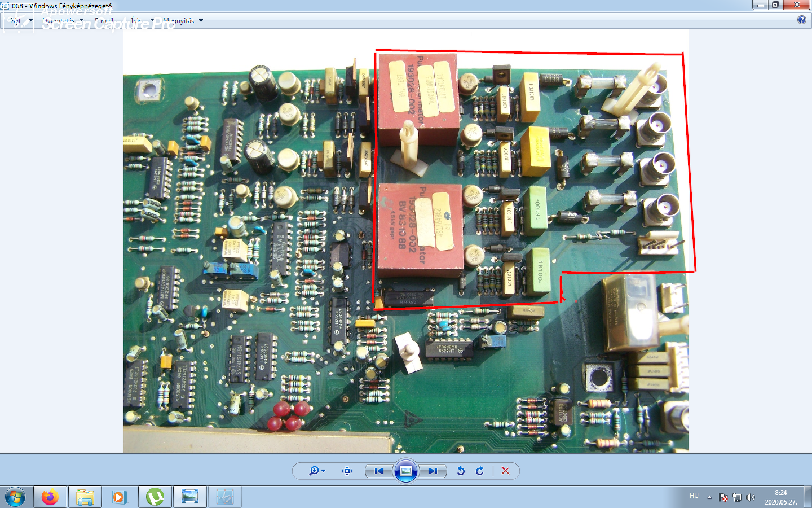Expand the Írás menu arrow

click(x=152, y=21)
